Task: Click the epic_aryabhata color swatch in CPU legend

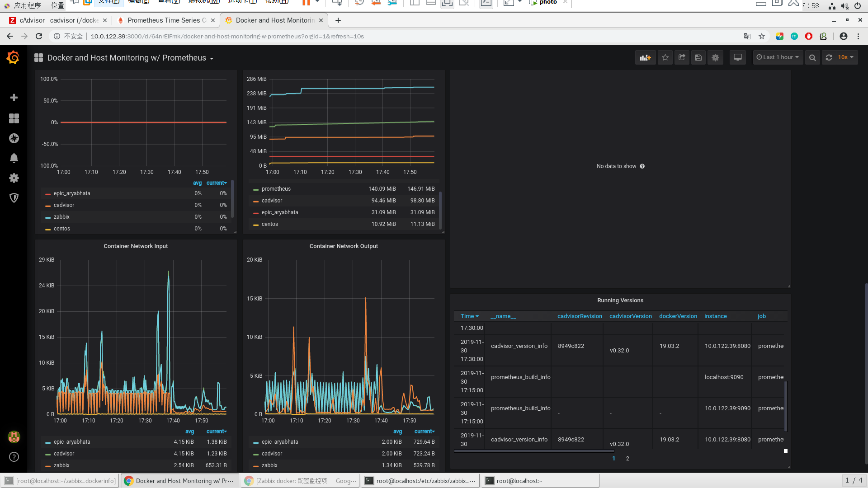Action: coord(48,194)
